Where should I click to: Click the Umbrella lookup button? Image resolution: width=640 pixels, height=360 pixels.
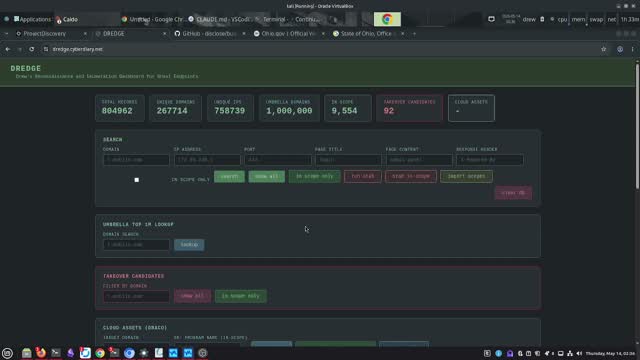(x=189, y=244)
